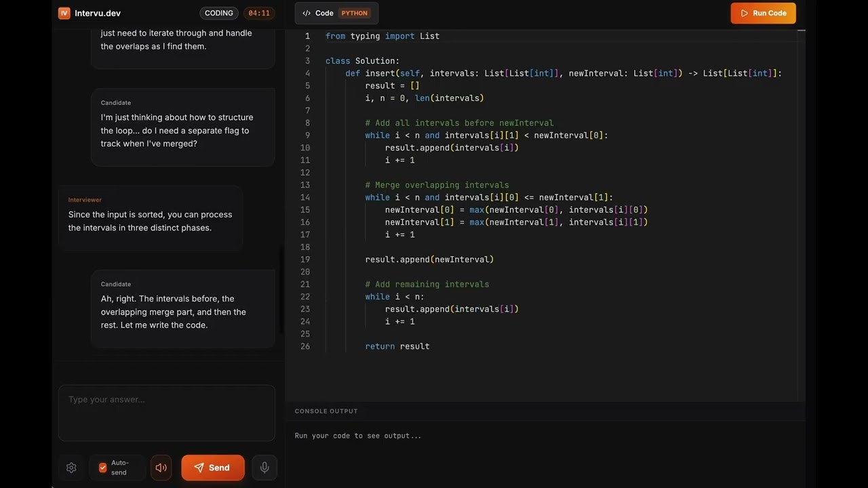Open the PYTHON language selector
The width and height of the screenshot is (868, 488).
(x=353, y=12)
